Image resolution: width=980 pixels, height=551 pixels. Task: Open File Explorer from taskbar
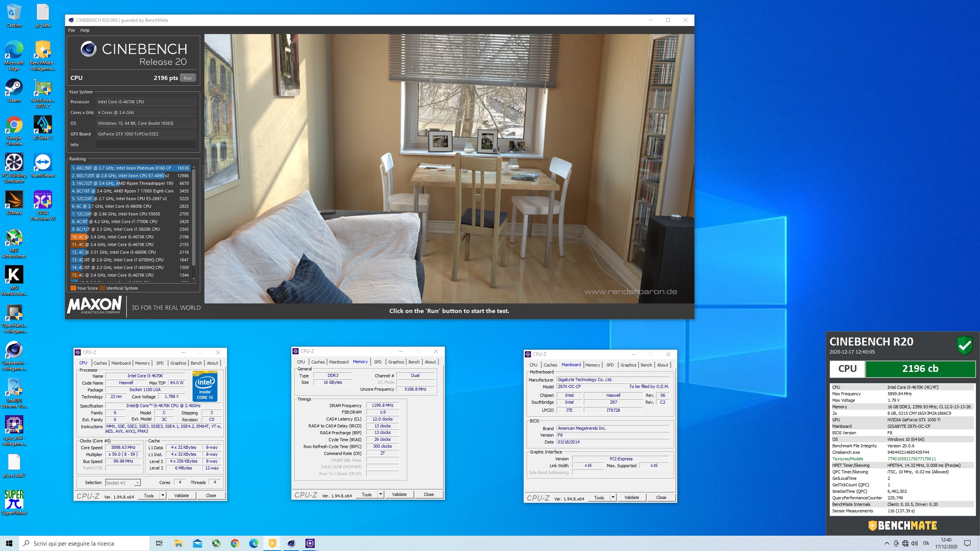point(178,543)
